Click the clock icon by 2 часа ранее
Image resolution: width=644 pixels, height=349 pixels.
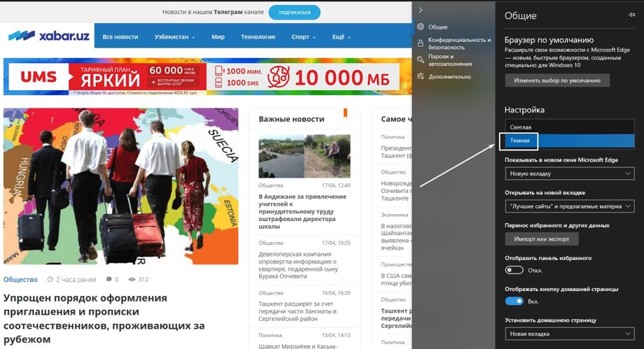tap(50, 279)
